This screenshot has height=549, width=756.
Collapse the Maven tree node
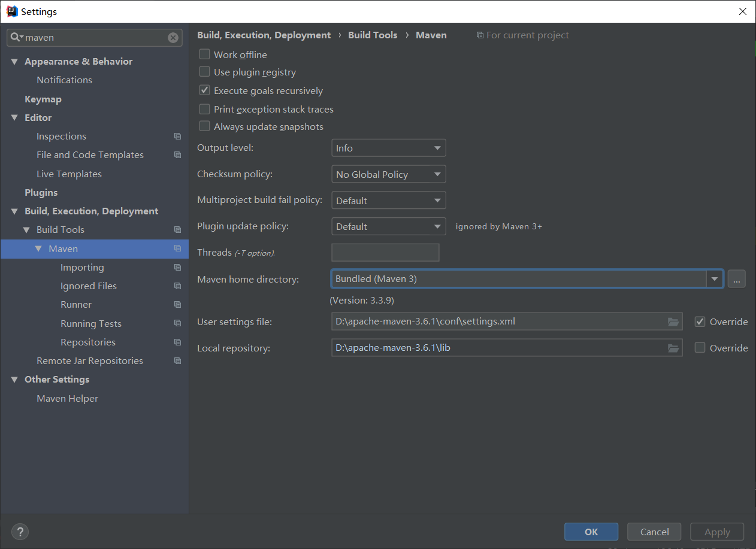[38, 248]
